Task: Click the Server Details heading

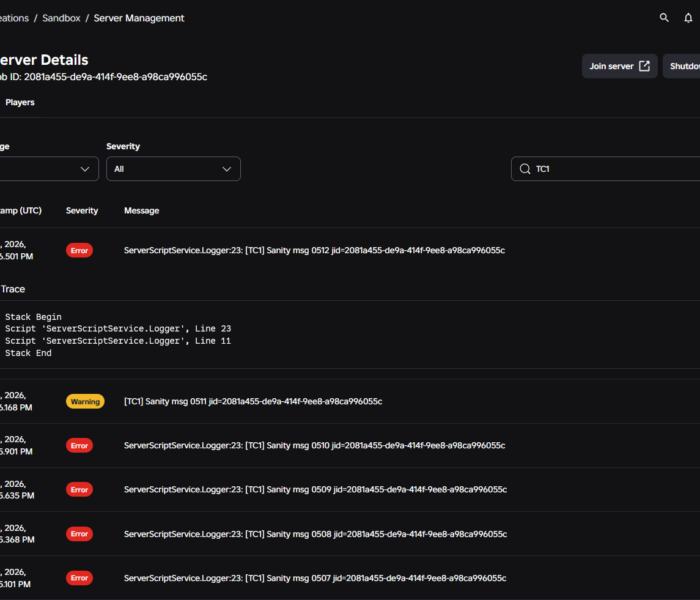Action: pos(44,60)
